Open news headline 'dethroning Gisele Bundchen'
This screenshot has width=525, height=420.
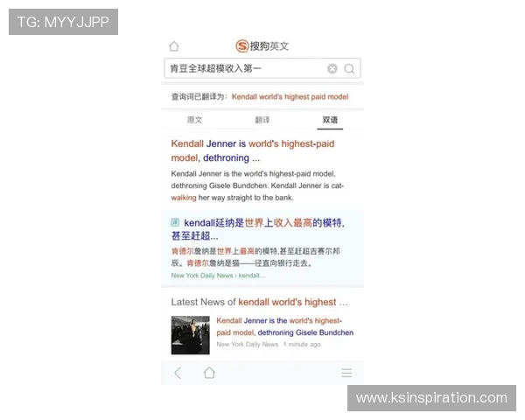(285, 326)
